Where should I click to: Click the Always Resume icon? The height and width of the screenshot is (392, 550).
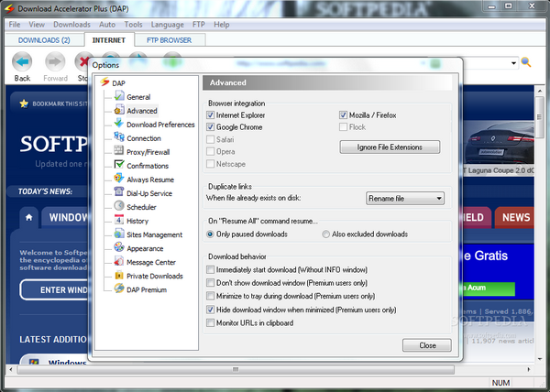tap(119, 179)
